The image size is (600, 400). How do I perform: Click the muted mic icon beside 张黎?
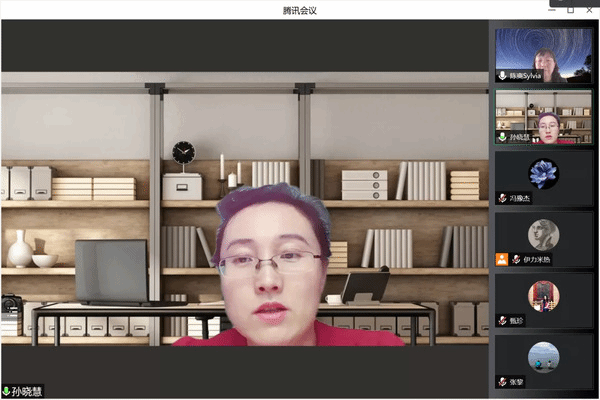click(502, 381)
